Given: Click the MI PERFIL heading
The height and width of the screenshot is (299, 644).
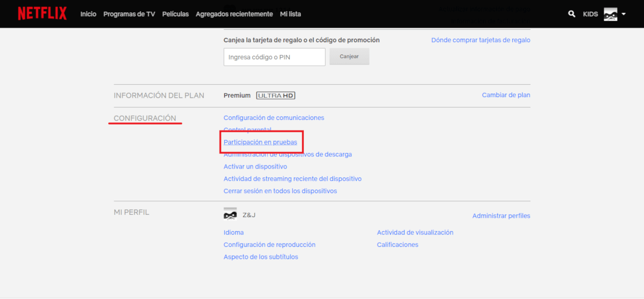Looking at the screenshot, I should point(131,212).
